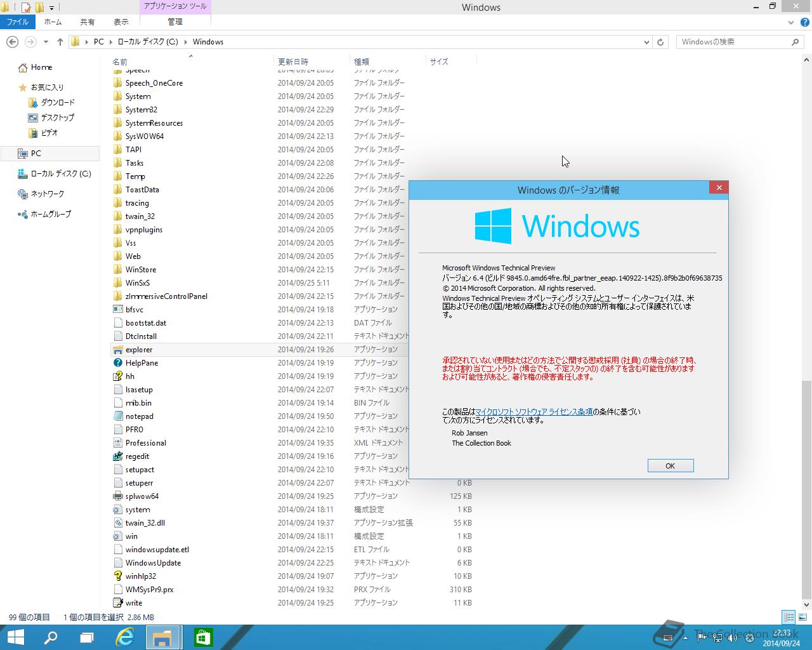Open the taskbar Search magnifier

51,637
